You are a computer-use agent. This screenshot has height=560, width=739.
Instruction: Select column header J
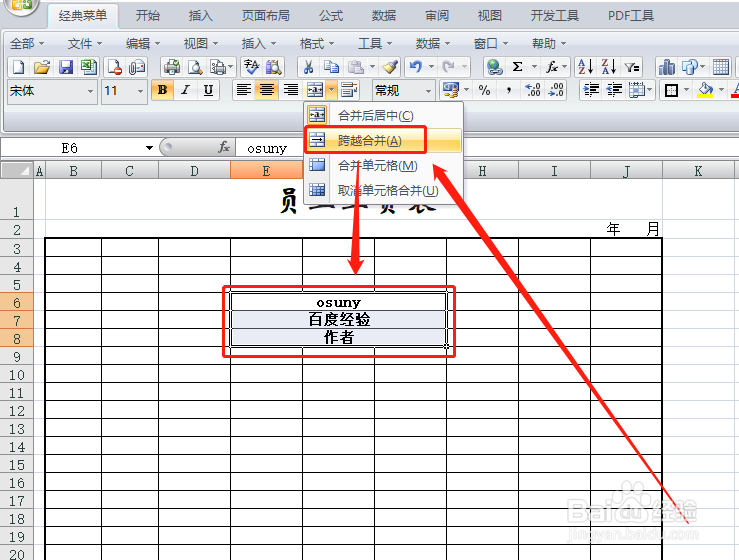626,171
